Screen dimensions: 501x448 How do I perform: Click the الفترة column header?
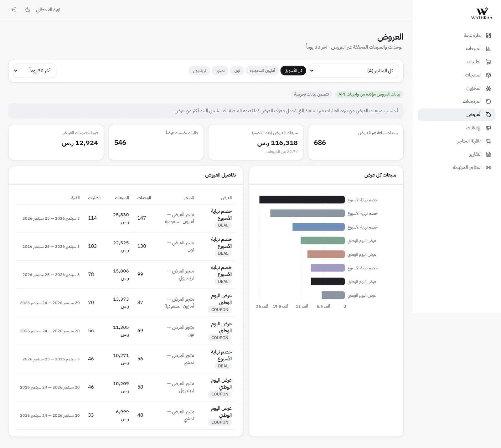tap(75, 198)
